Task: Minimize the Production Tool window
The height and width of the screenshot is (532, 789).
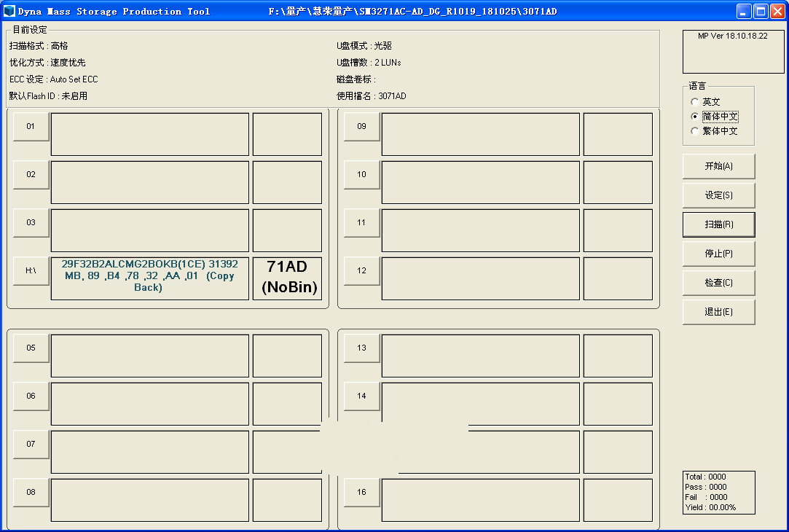Action: pyautogui.click(x=744, y=11)
